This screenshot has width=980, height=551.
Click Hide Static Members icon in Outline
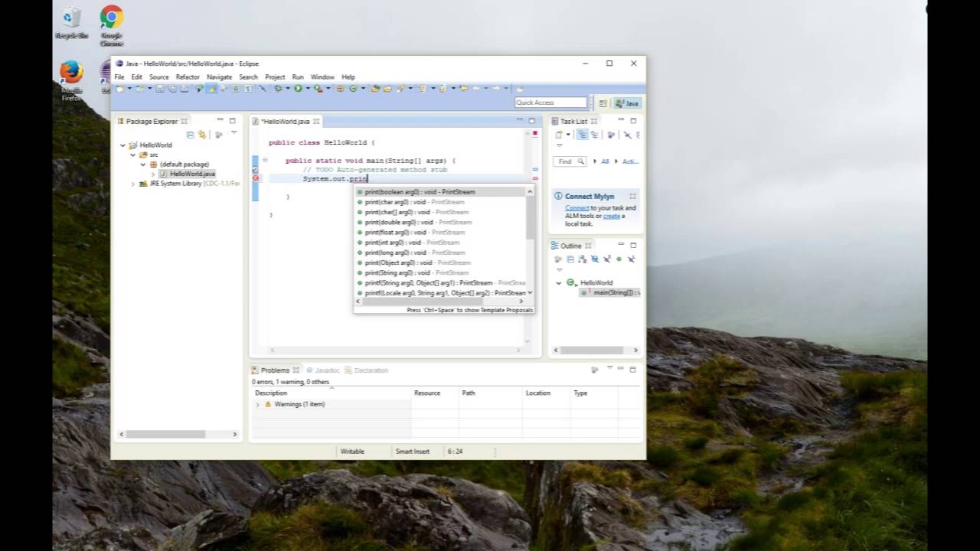click(x=606, y=259)
